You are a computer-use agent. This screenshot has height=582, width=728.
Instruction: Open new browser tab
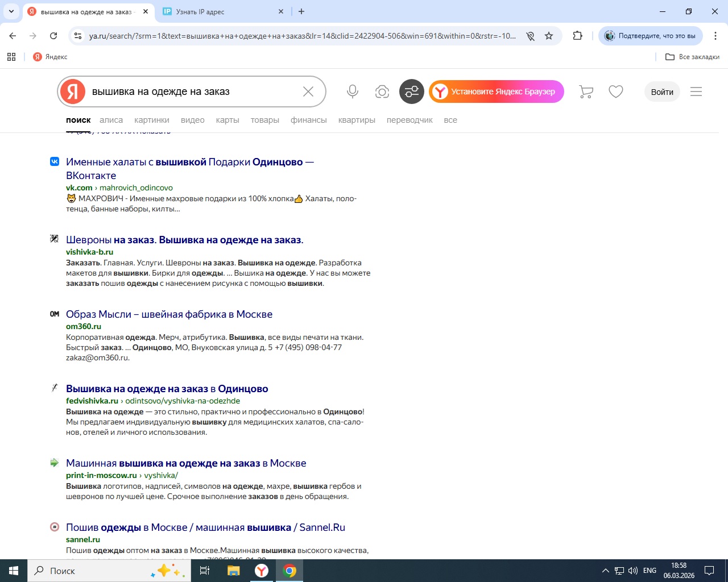click(301, 11)
